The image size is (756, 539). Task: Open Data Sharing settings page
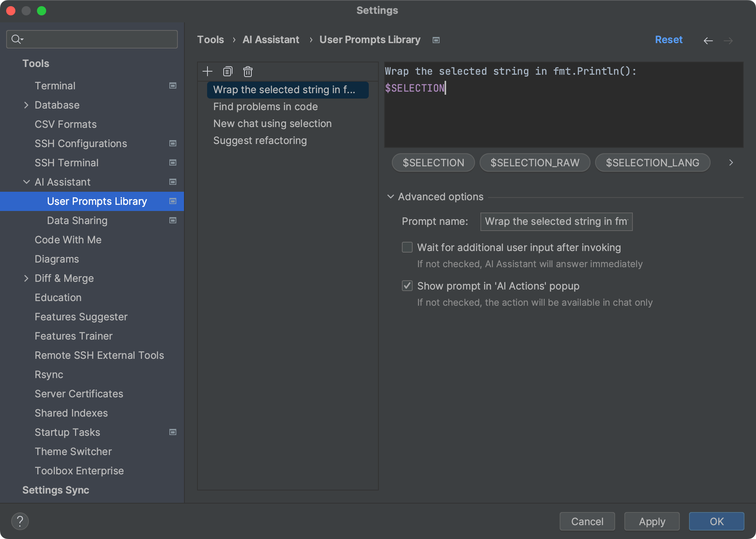(77, 221)
